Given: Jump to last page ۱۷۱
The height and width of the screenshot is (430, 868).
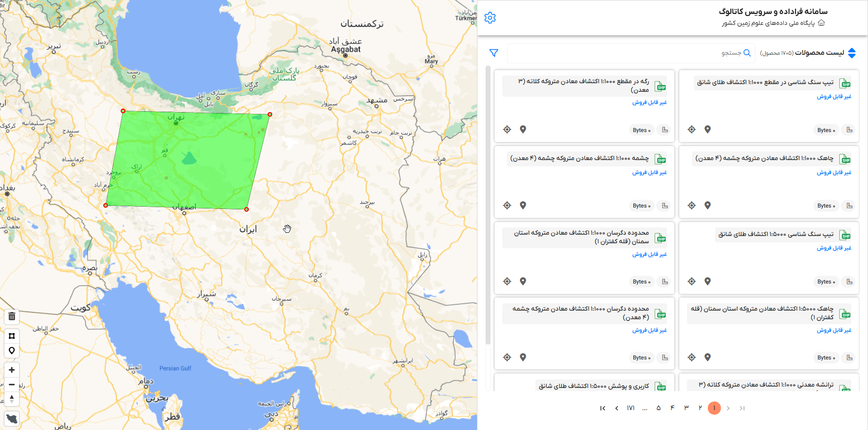Looking at the screenshot, I should 630,408.
